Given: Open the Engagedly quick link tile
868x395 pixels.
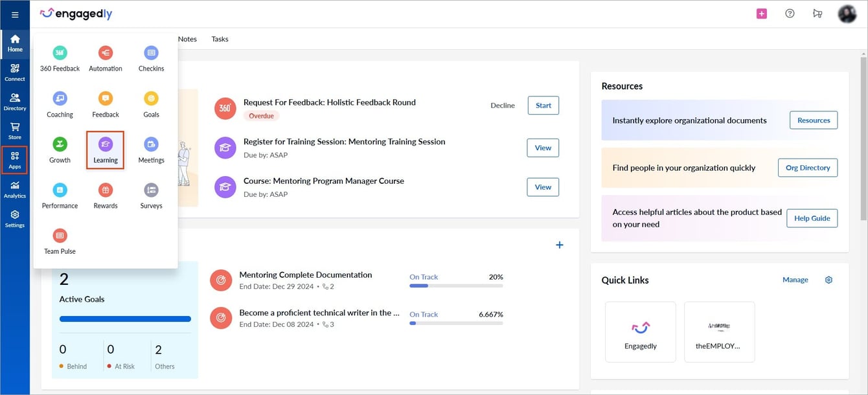Looking at the screenshot, I should [641, 332].
